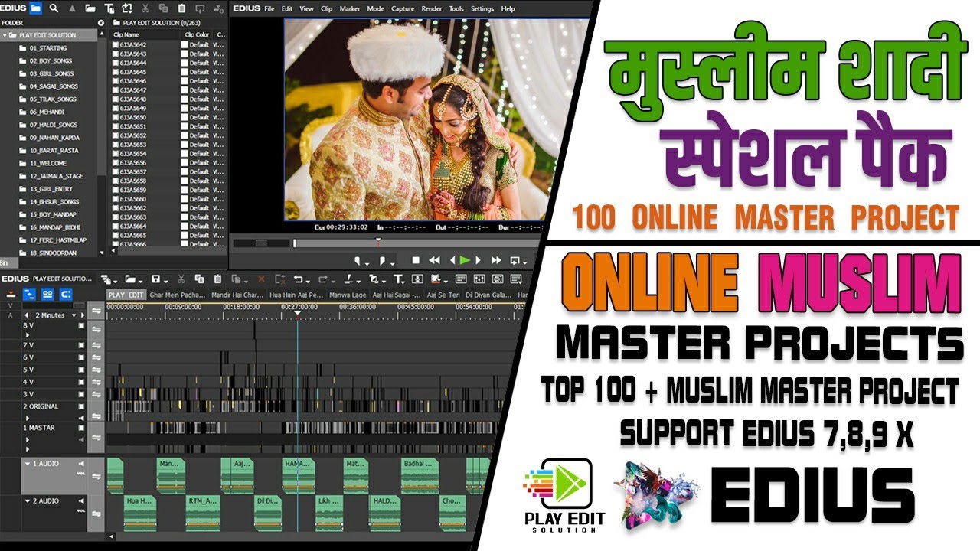This screenshot has width=980, height=551.
Task: Collapse the 1 AUDIO track
Action: pyautogui.click(x=28, y=464)
